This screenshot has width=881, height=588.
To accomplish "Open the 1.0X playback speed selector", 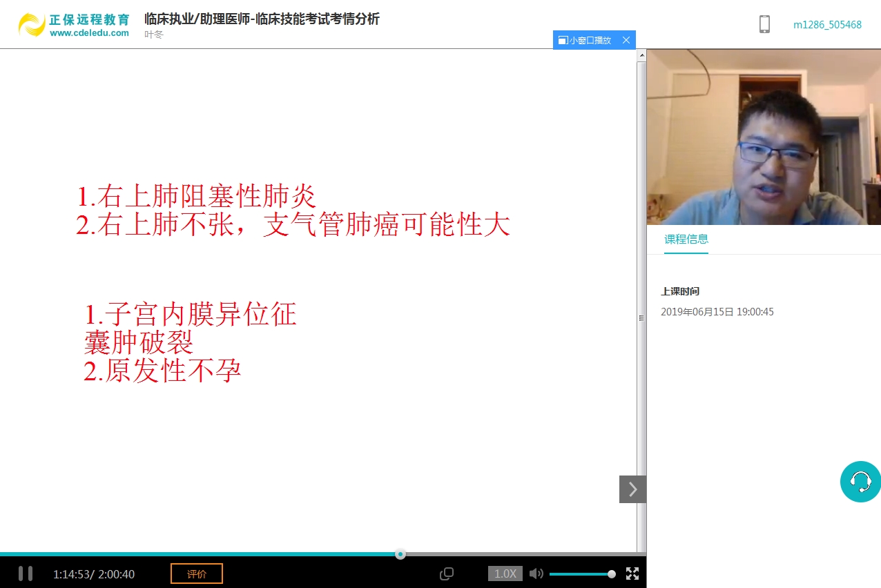I will point(505,574).
